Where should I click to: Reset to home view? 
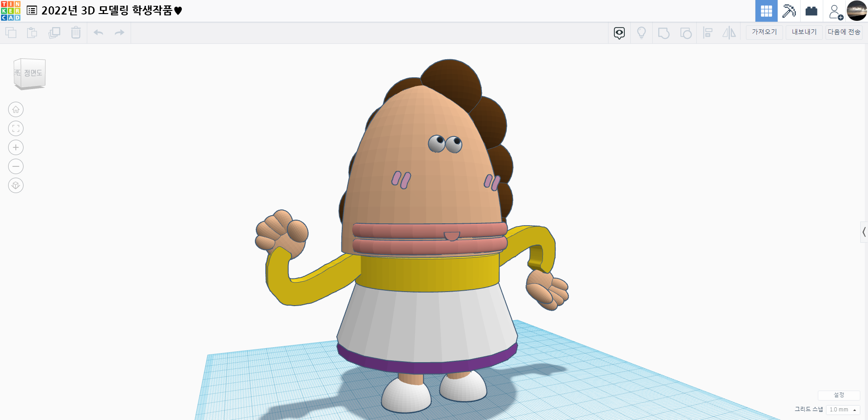(x=16, y=109)
